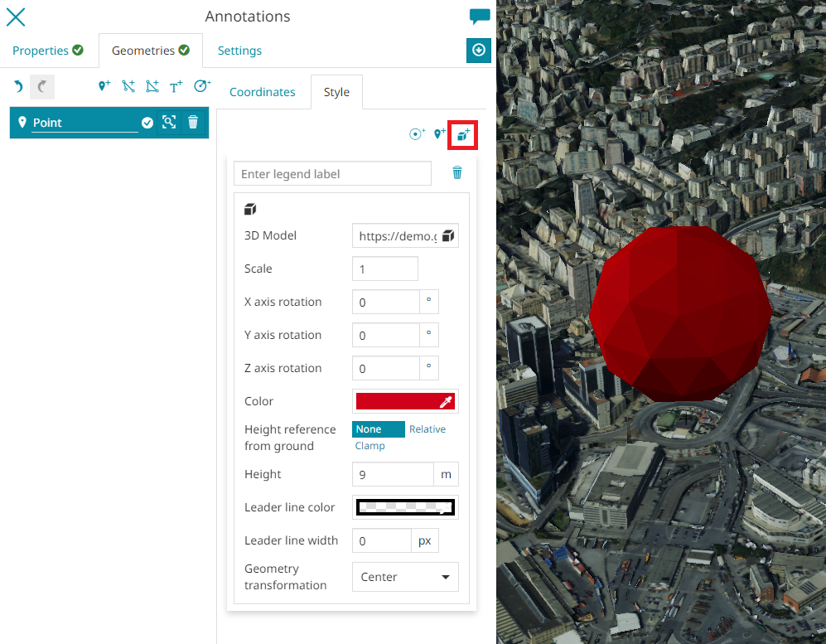Set height reference to Relative
Viewport: 826px width, 644px height.
(427, 429)
